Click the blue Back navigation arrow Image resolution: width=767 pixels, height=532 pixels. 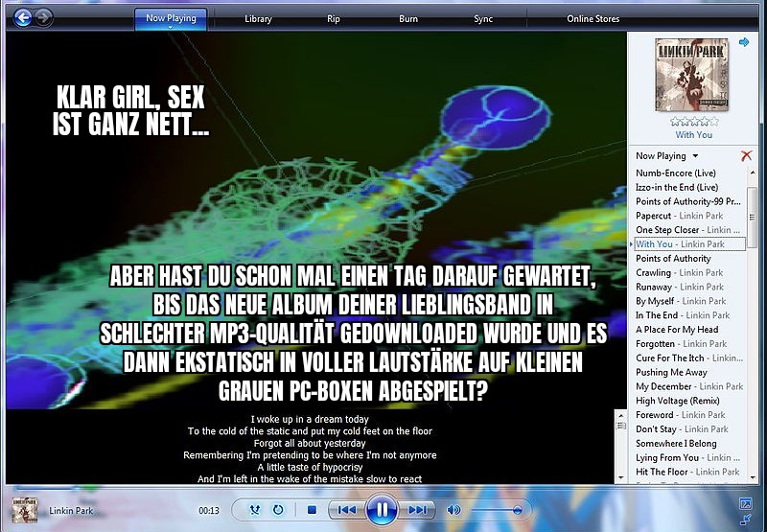[21, 17]
